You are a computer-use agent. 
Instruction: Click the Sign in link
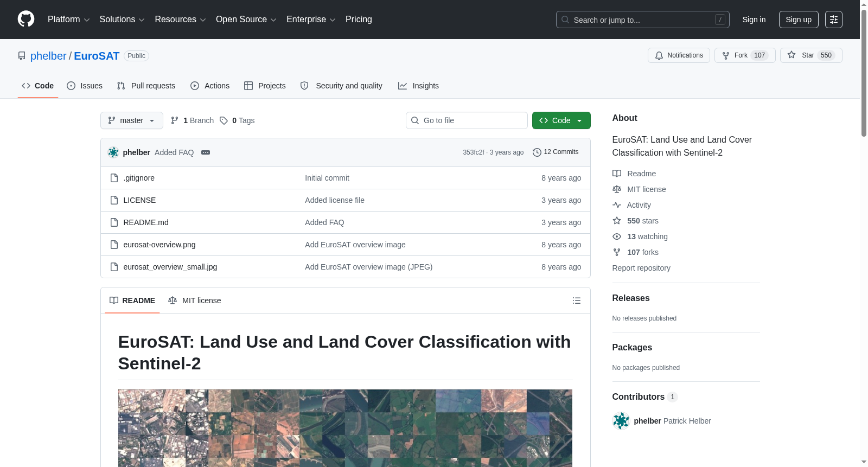pyautogui.click(x=754, y=20)
